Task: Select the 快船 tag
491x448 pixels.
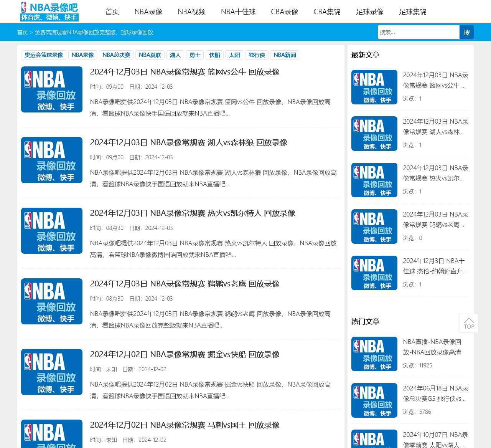Action: pos(215,55)
